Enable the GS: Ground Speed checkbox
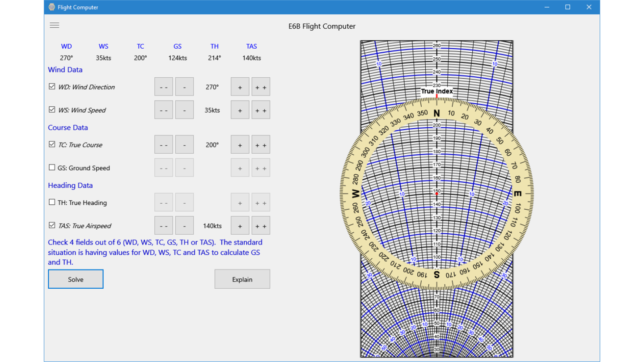 tap(52, 168)
